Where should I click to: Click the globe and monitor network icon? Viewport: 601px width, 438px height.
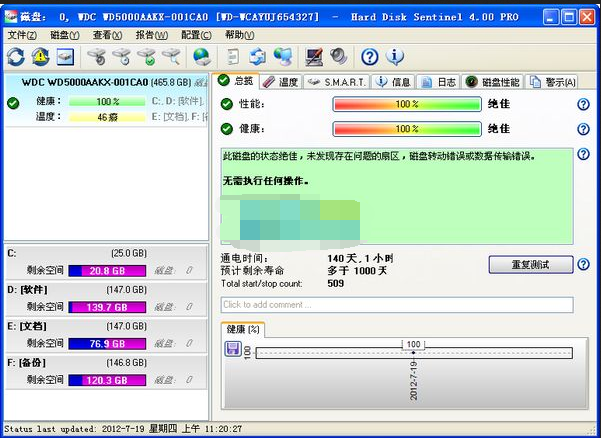pyautogui.click(x=283, y=57)
